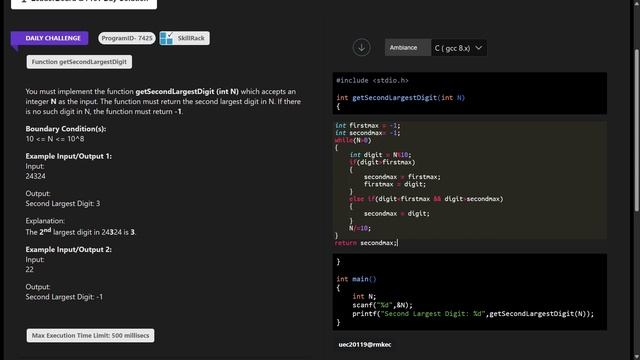Click the 'int N;' declaration in main
This screenshot has height=360, width=640.
364,296
